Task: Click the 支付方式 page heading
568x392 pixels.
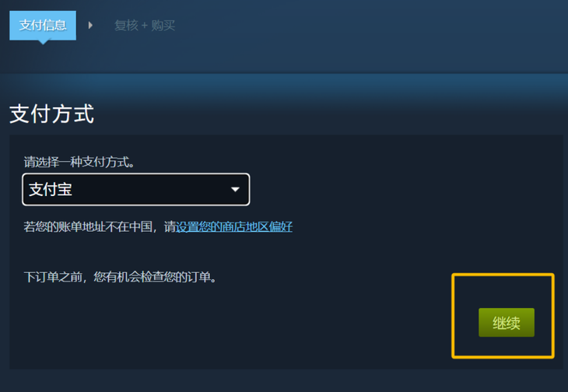Action: [x=52, y=114]
